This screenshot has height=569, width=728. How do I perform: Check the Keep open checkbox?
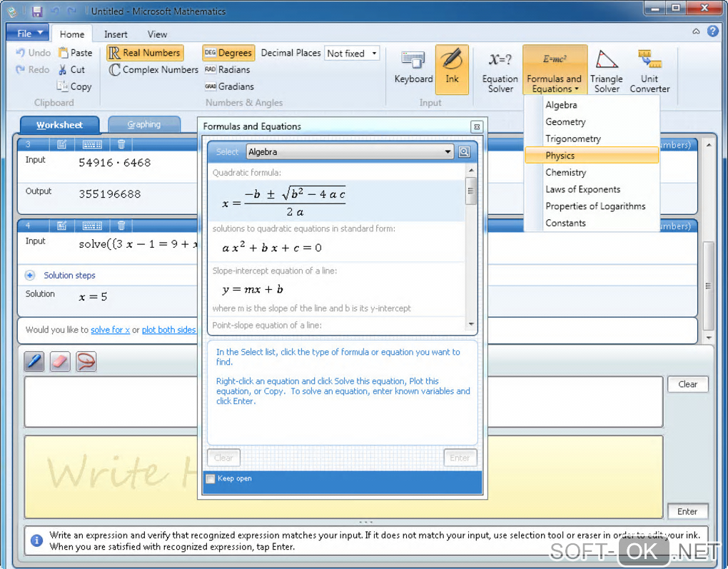tap(211, 479)
